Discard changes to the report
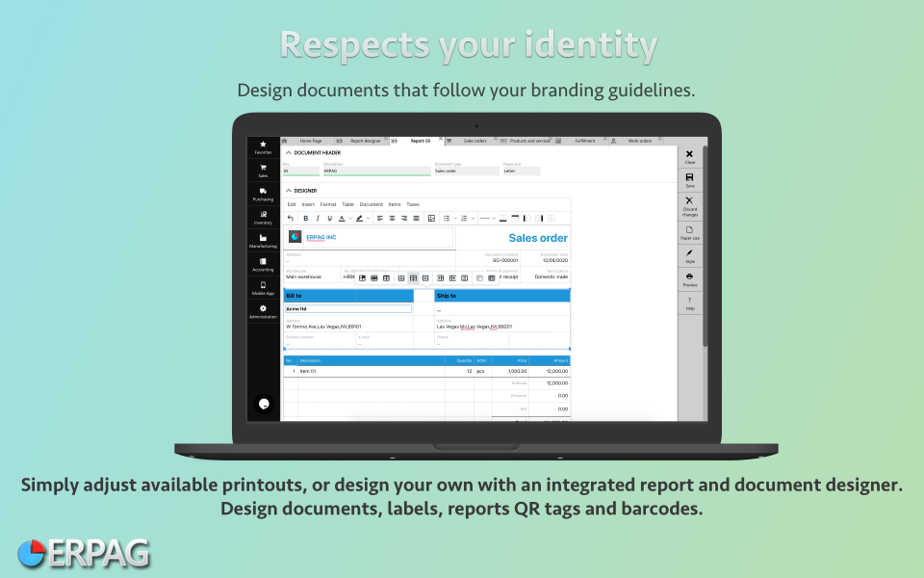Image resolution: width=924 pixels, height=578 pixels. tap(689, 207)
